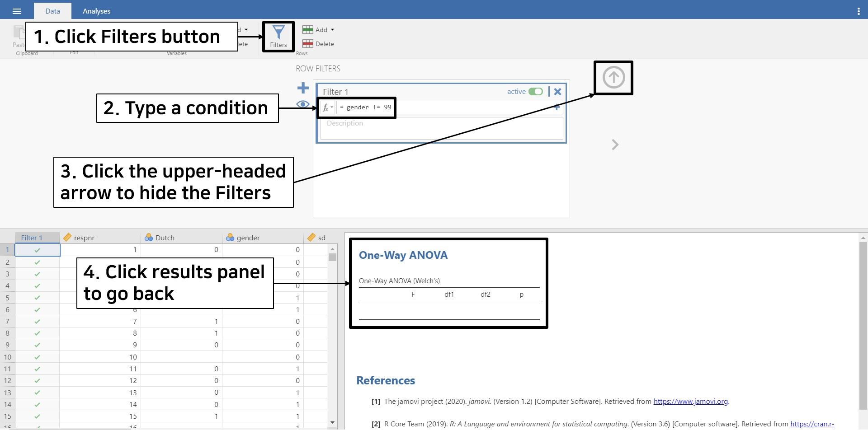Switch to the Analyses tab
Viewport: 868px width, 430px height.
(96, 11)
